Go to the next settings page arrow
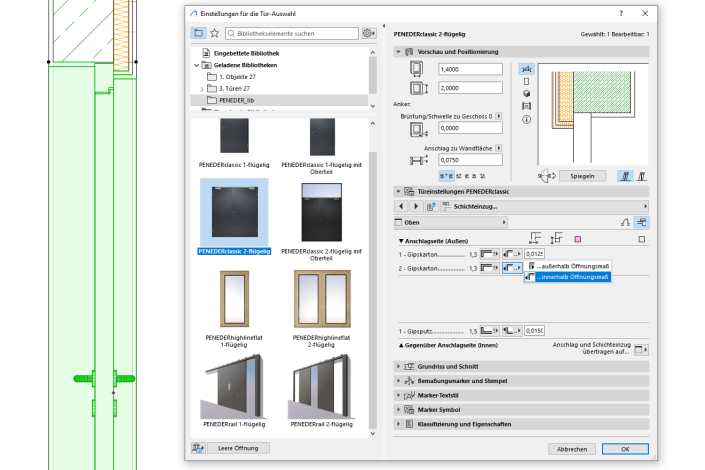This screenshot has width=705, height=470. click(415, 206)
